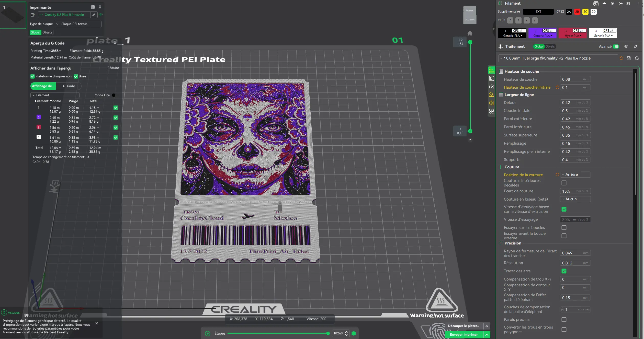
Task: Toggle the Mode Lite switch
Action: 114,95
